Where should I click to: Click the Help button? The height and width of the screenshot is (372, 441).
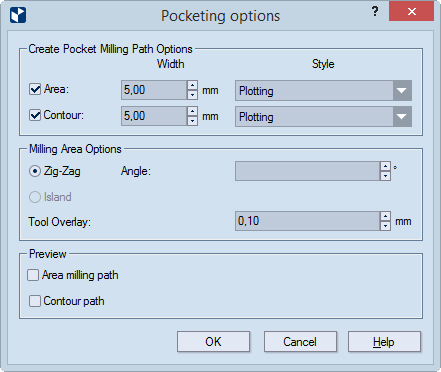coord(384,342)
